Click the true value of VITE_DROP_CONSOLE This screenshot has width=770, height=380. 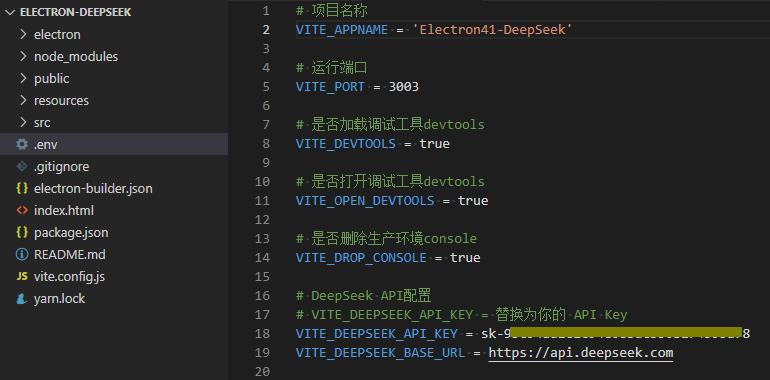pyautogui.click(x=465, y=258)
